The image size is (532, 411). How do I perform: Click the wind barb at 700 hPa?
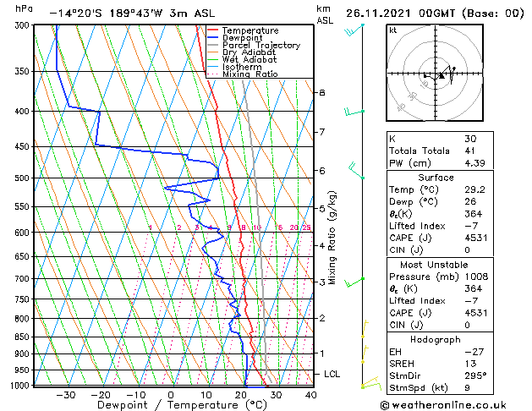point(354,282)
